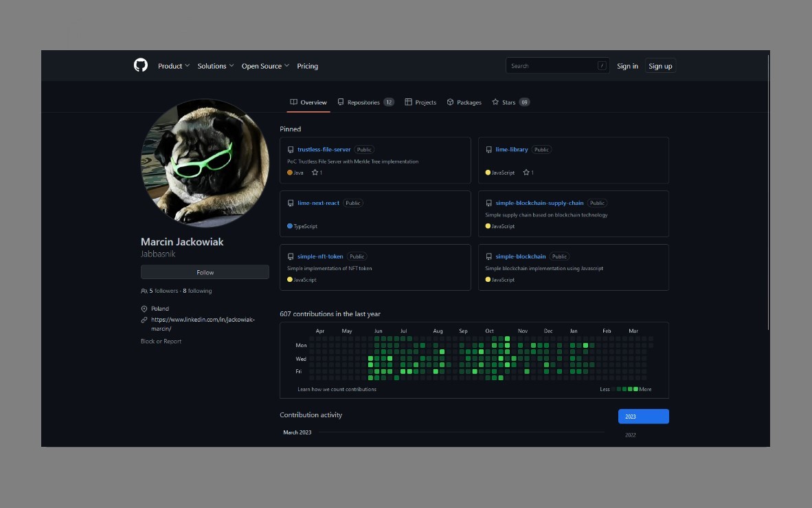Viewport: 812px width, 508px height.
Task: Click repo icon beside simple-blockchain-supply-chain
Action: [x=488, y=203]
